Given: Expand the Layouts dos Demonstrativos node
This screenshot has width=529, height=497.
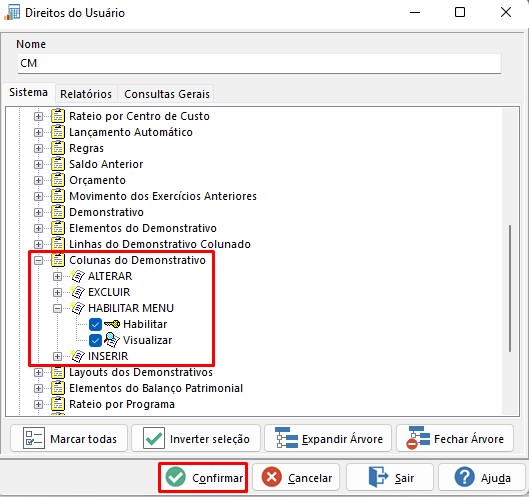Looking at the screenshot, I should click(x=38, y=372).
